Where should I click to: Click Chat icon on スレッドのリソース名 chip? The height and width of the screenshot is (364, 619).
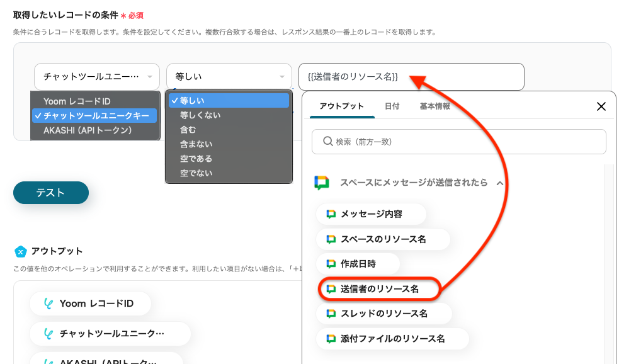click(331, 314)
